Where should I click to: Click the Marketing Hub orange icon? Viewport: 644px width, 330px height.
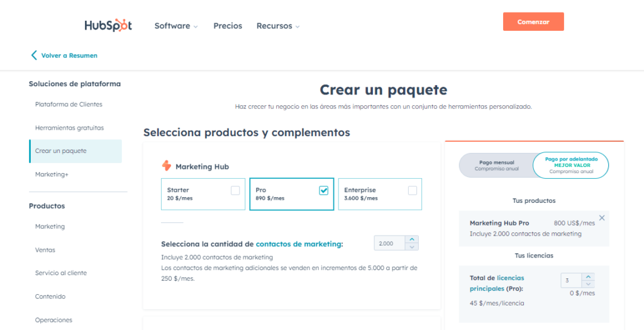coord(166,166)
